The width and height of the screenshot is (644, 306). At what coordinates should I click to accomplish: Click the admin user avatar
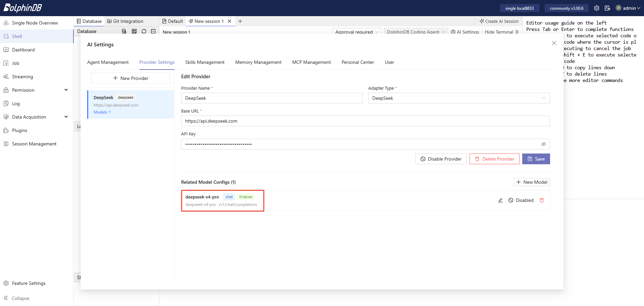(x=619, y=8)
